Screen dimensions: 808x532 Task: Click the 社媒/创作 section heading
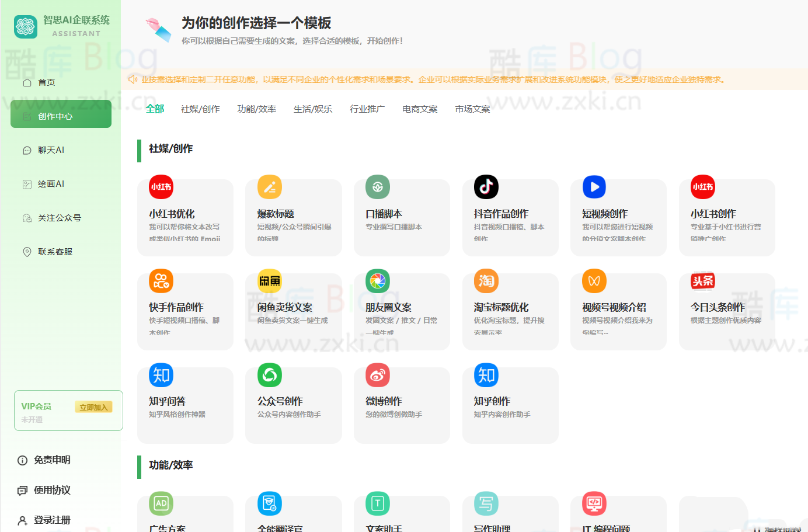170,149
